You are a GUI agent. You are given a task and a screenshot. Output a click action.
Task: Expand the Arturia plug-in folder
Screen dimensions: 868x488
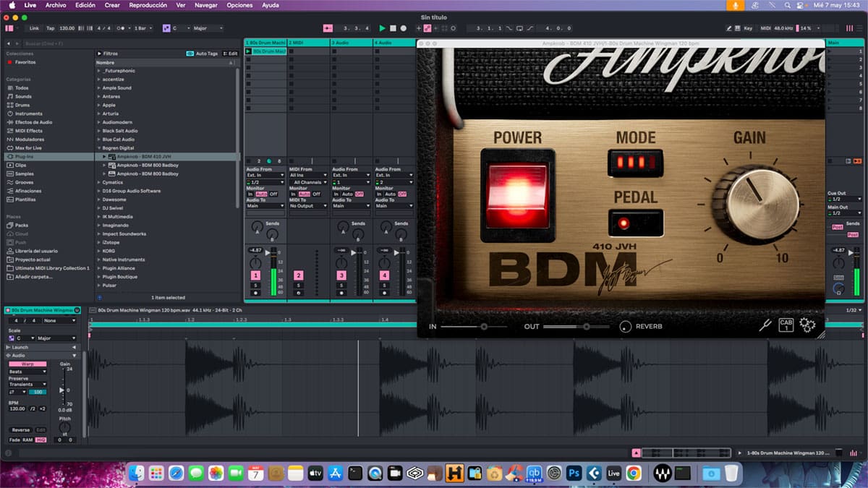pyautogui.click(x=99, y=114)
